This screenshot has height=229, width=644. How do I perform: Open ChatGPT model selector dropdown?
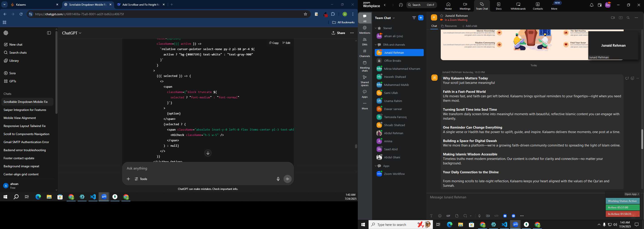72,33
